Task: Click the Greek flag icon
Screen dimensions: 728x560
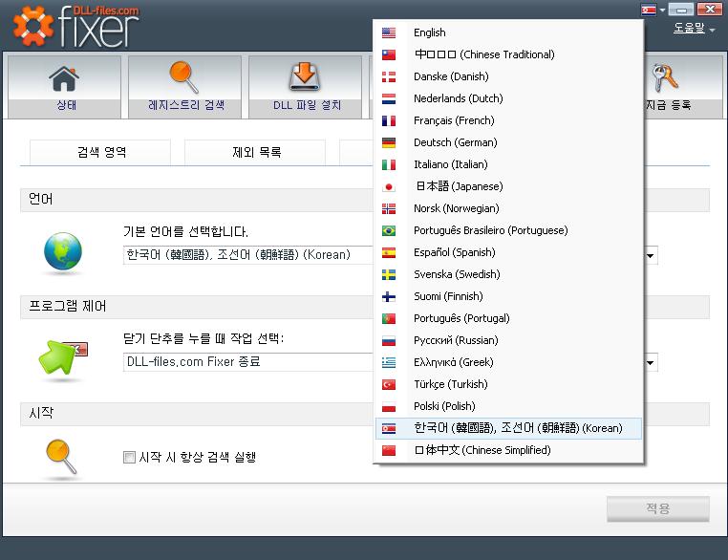Action: [389, 362]
